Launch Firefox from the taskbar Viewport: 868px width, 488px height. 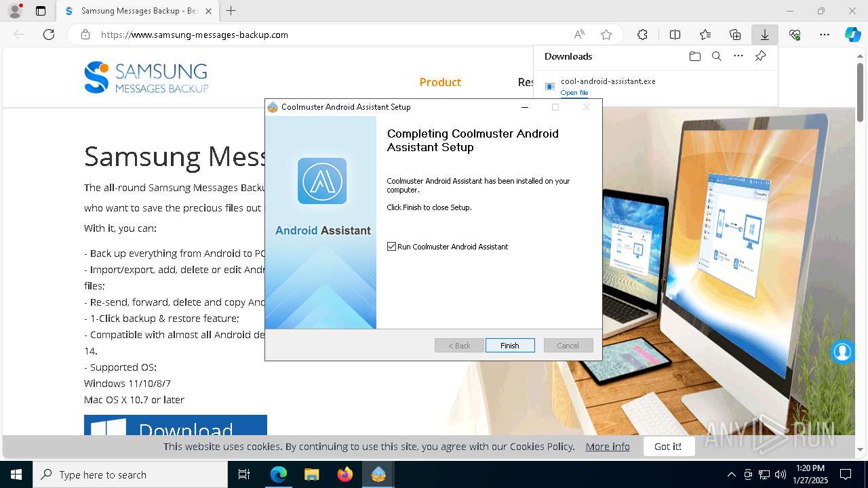click(344, 474)
